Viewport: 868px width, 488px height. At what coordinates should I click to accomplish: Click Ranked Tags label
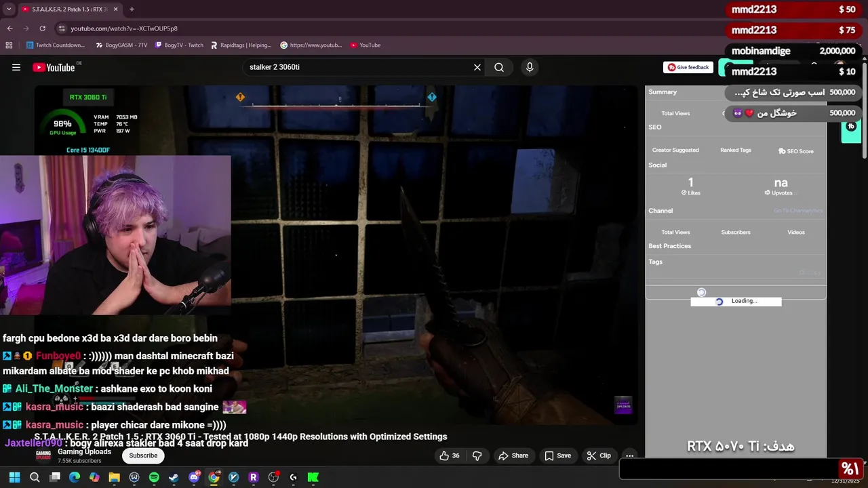[736, 150]
